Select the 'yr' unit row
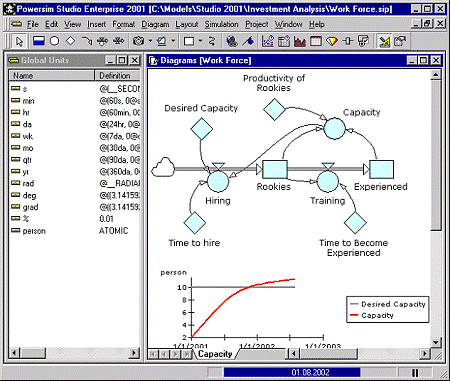Screen dimensions: 450x381 [74, 172]
